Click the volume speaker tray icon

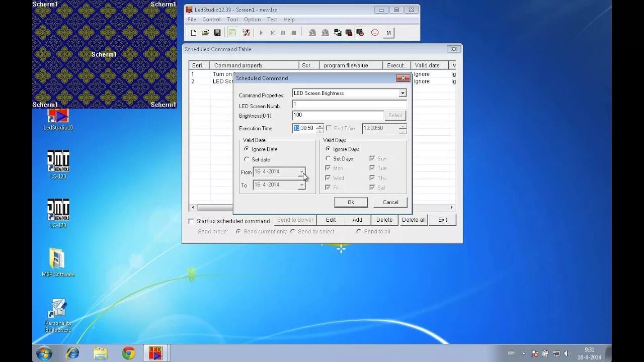[x=568, y=353]
